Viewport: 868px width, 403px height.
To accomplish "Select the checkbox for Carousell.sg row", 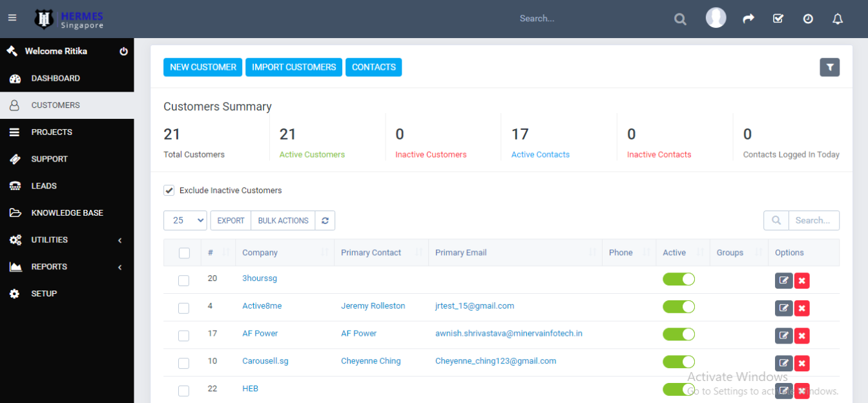I will (184, 363).
